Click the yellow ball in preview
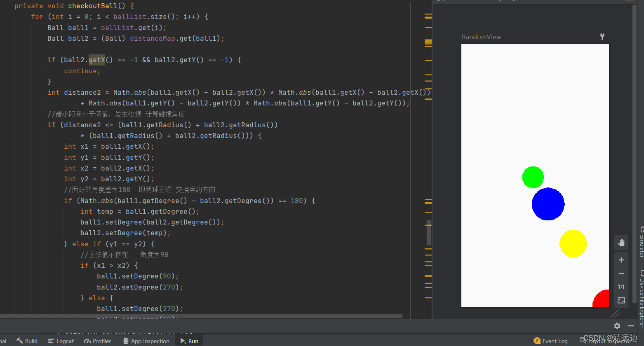The width and height of the screenshot is (644, 346). [573, 243]
